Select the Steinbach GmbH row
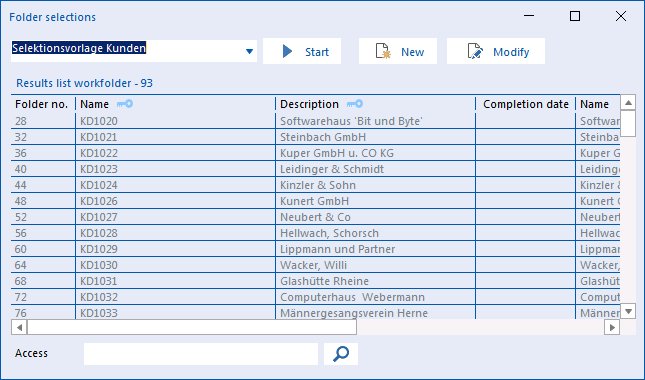645x380 pixels. tap(316, 137)
